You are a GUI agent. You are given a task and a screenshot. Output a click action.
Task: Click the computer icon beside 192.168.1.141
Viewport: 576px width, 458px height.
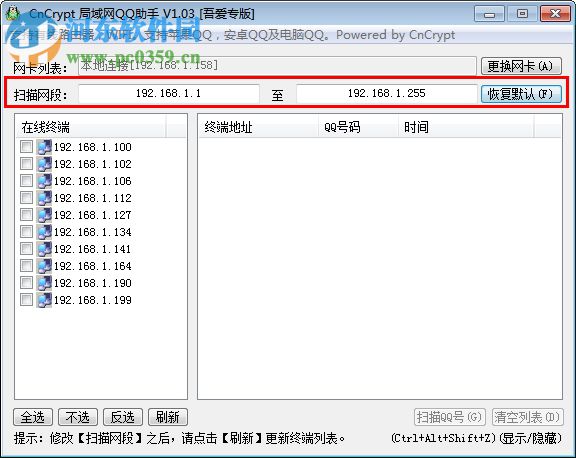[x=44, y=249]
